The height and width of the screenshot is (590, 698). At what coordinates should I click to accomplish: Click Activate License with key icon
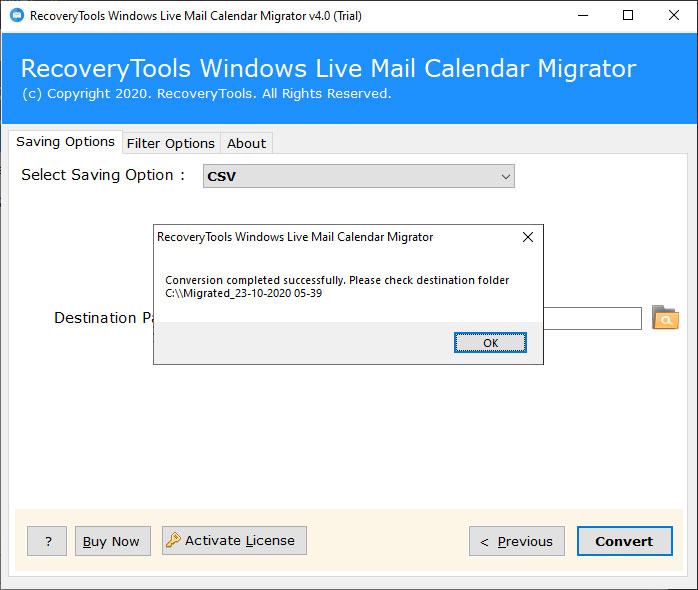point(234,541)
